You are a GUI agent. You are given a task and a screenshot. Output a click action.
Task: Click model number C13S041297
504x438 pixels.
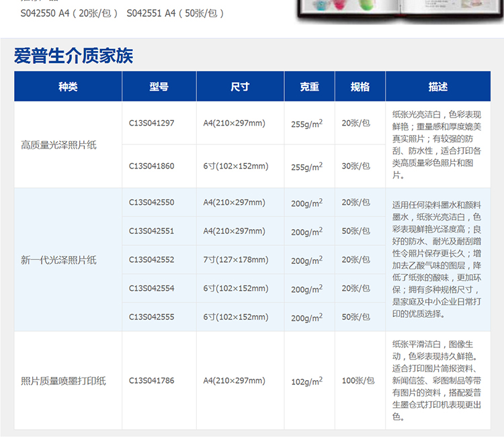151,123
